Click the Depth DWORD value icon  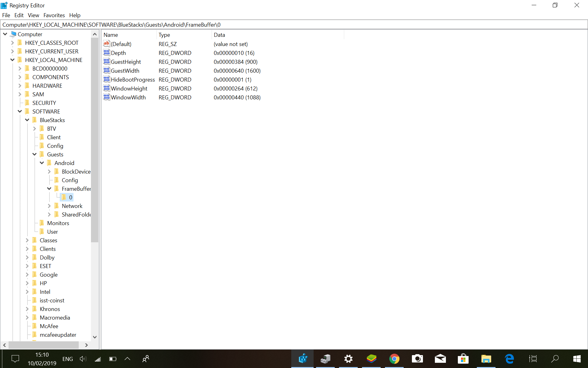(106, 53)
